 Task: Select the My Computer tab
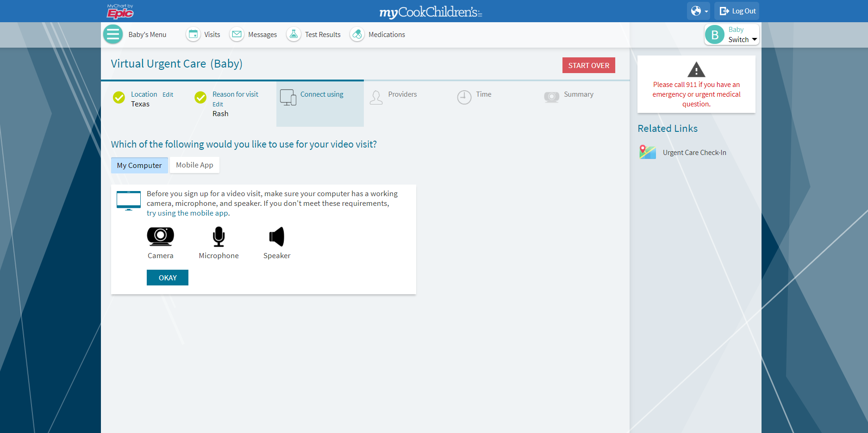(x=139, y=165)
